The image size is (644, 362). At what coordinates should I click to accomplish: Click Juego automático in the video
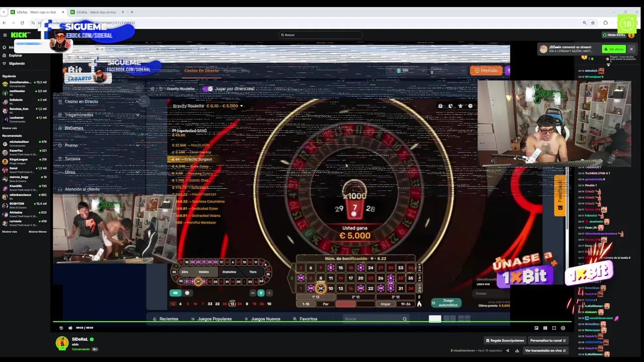(446, 303)
